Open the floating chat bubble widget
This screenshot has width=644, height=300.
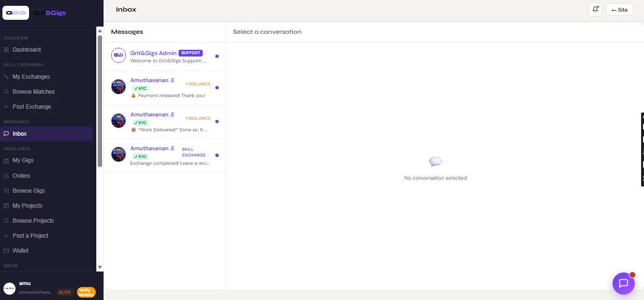[624, 284]
